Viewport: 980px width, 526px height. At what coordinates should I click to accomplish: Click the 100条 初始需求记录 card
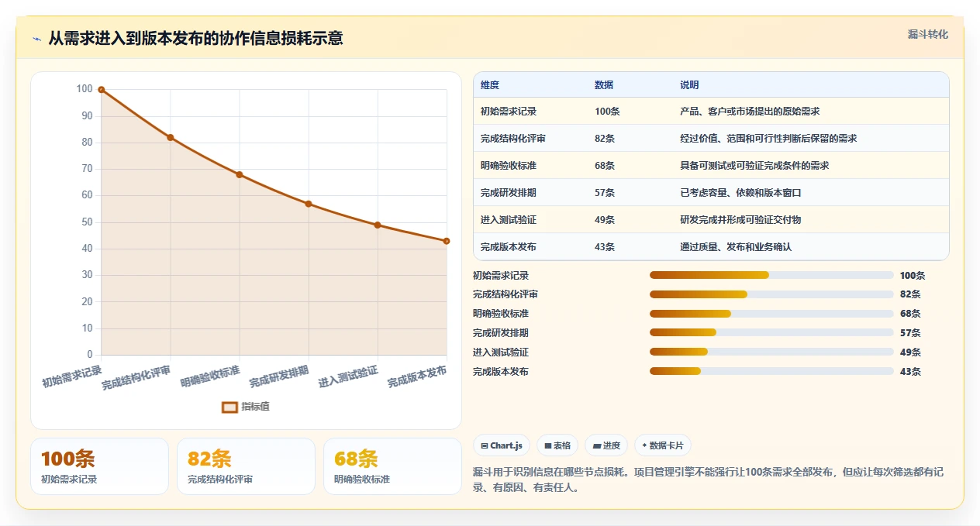pos(99,466)
